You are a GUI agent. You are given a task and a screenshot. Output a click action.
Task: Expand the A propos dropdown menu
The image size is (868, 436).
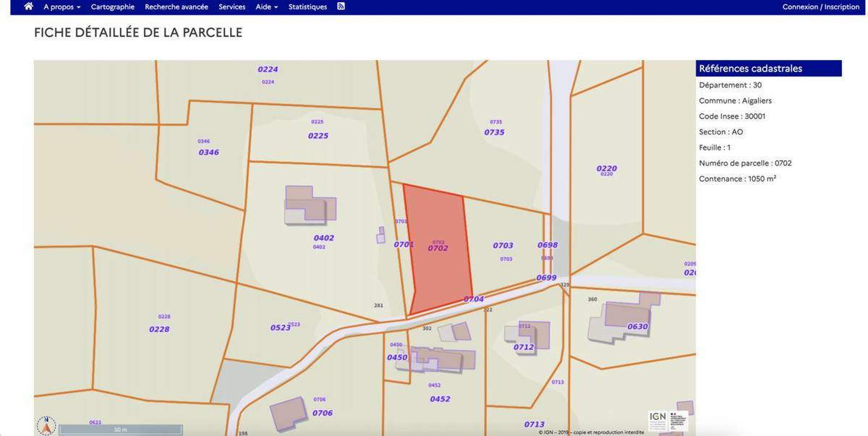tap(61, 7)
